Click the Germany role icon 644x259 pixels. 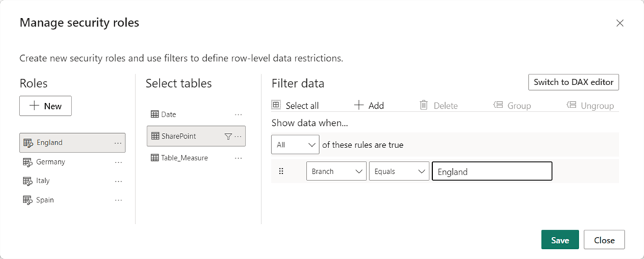[27, 162]
